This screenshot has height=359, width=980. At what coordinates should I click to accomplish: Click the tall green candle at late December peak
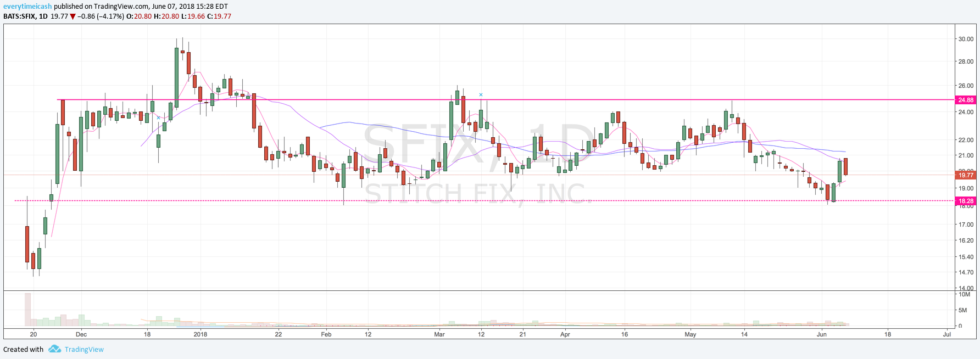(176, 77)
